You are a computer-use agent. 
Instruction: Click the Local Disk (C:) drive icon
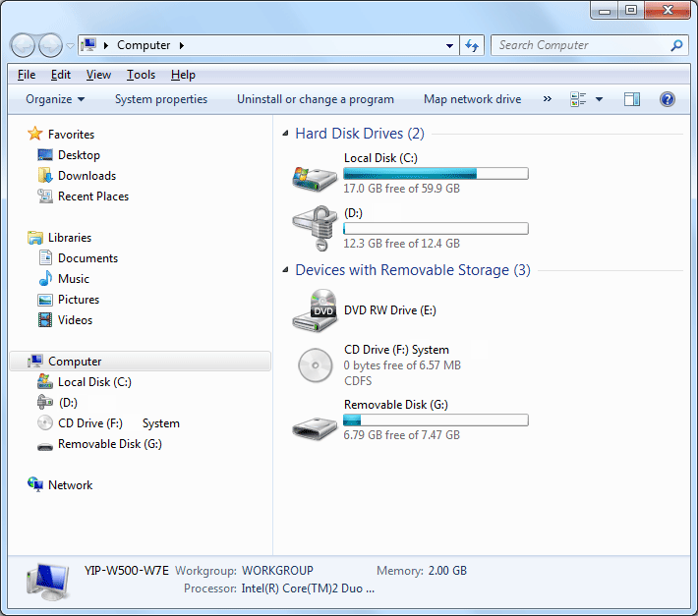315,179
